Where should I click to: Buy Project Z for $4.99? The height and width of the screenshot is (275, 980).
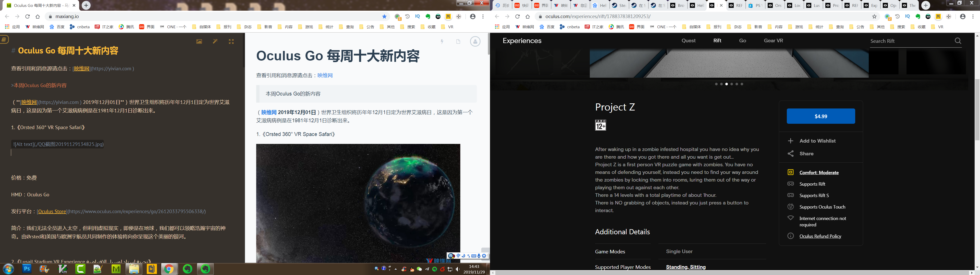tap(820, 116)
